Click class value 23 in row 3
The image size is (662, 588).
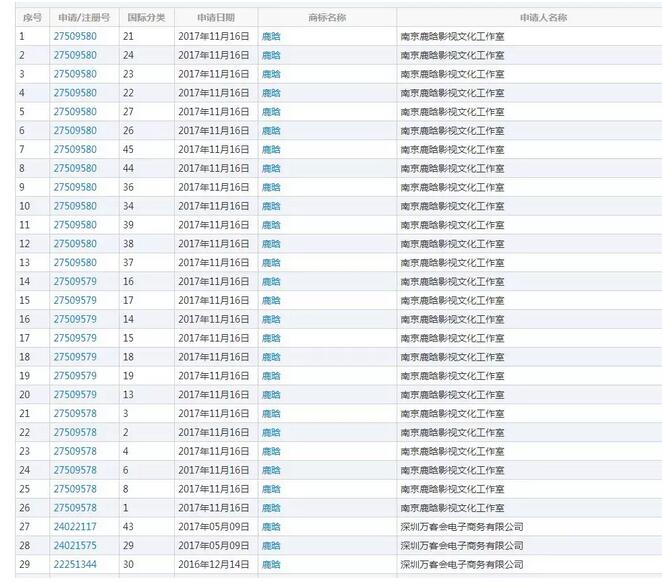tap(128, 74)
